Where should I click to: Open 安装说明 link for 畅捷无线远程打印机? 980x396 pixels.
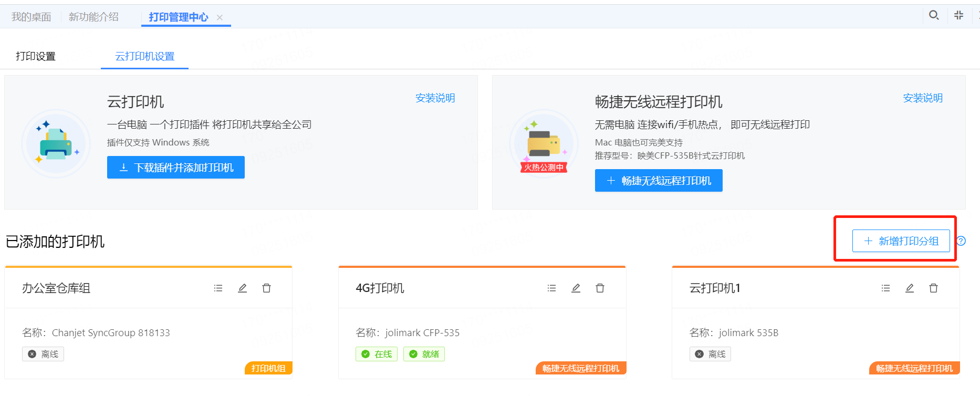pyautogui.click(x=923, y=98)
